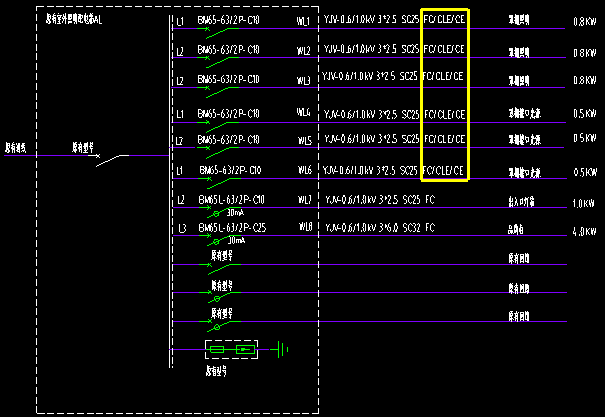Image resolution: width=605 pixels, height=417 pixels.
Task: Select the 4.0KW load label
Action: 584,231
